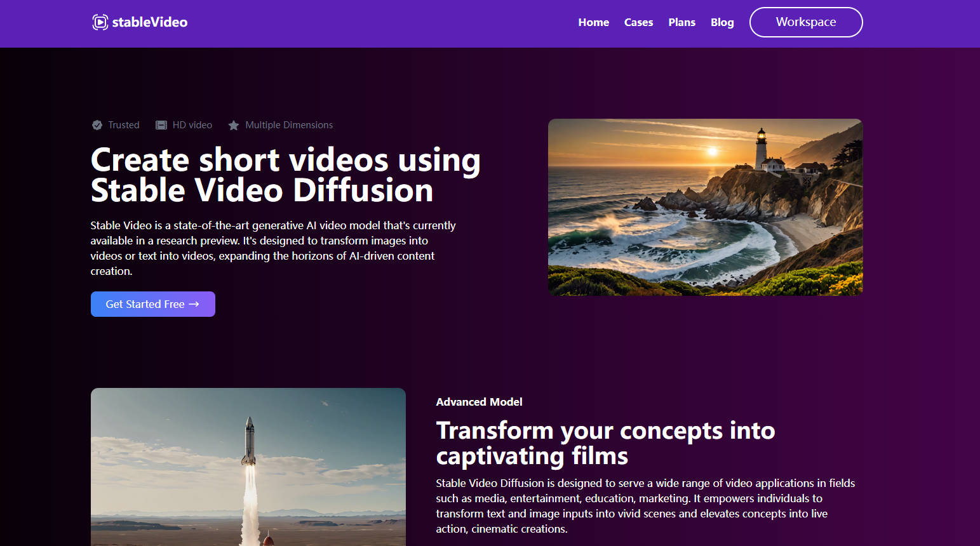The image size is (980, 546).
Task: Open Home from the top navigation
Action: click(593, 22)
